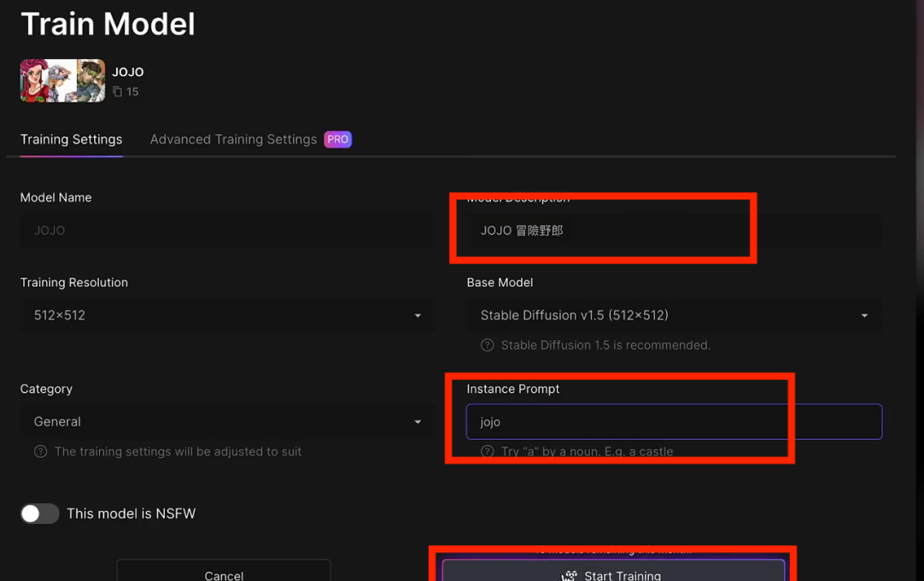Click the Cancel button

coord(224,571)
